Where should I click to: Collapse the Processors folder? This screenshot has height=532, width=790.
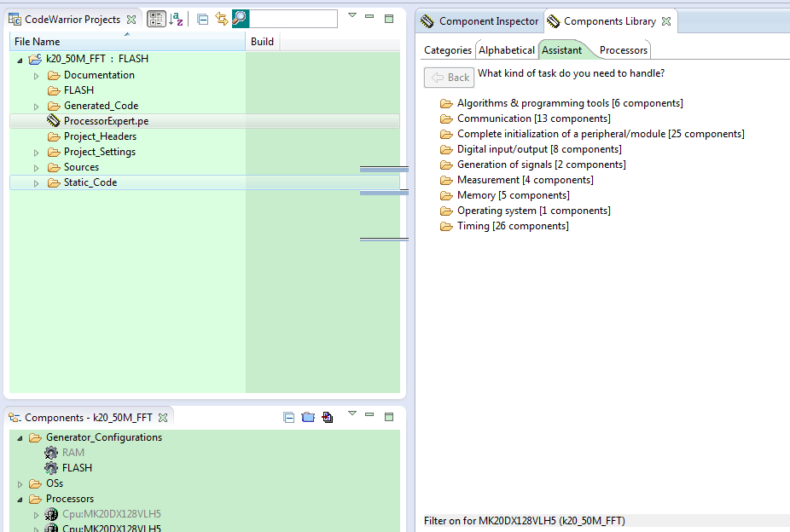point(20,500)
